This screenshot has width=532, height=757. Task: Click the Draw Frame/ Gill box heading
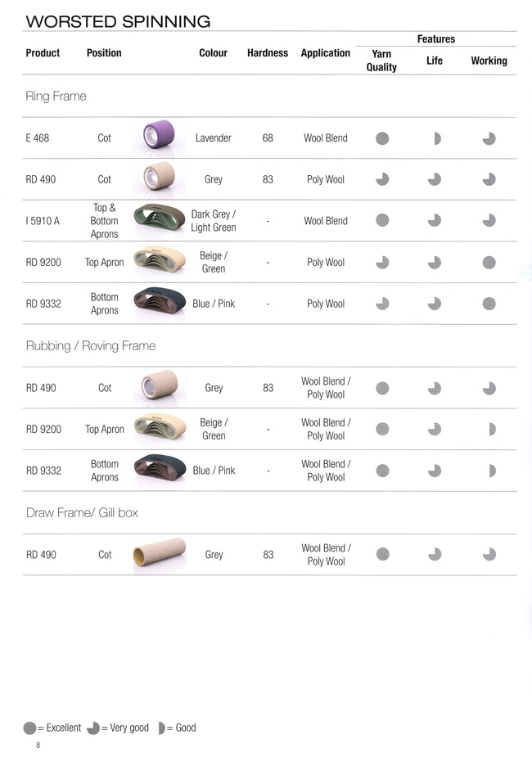tap(82, 512)
